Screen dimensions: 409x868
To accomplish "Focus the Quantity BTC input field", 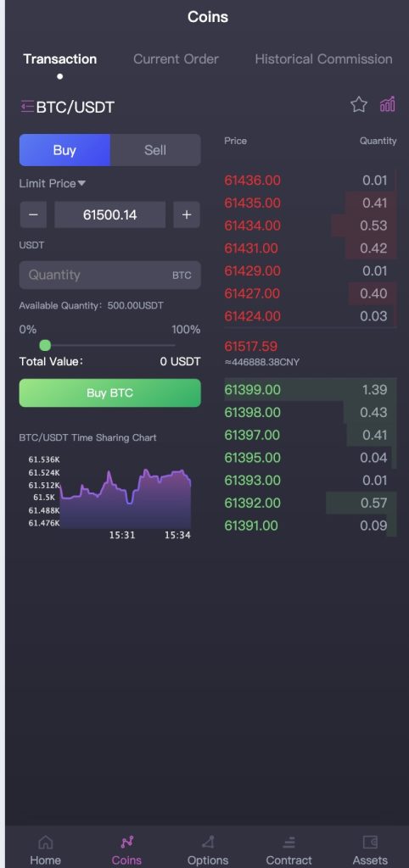I will point(109,275).
